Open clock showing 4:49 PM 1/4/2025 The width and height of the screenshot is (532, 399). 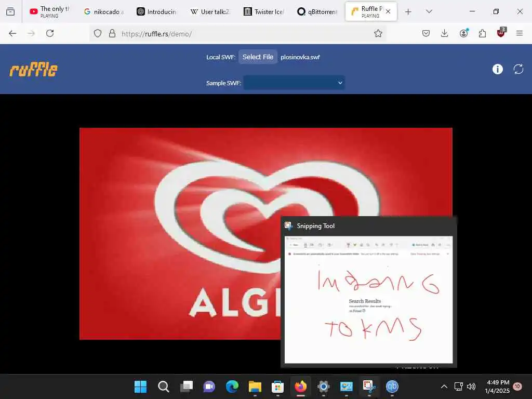pos(497,387)
